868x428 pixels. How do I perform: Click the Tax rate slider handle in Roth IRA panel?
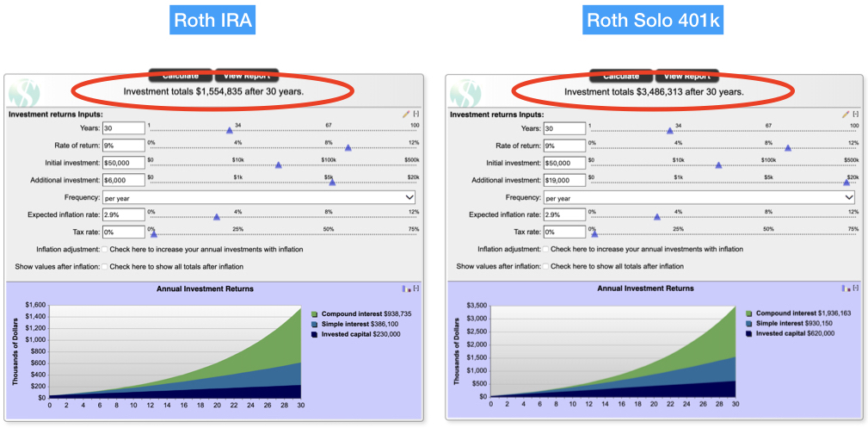153,234
